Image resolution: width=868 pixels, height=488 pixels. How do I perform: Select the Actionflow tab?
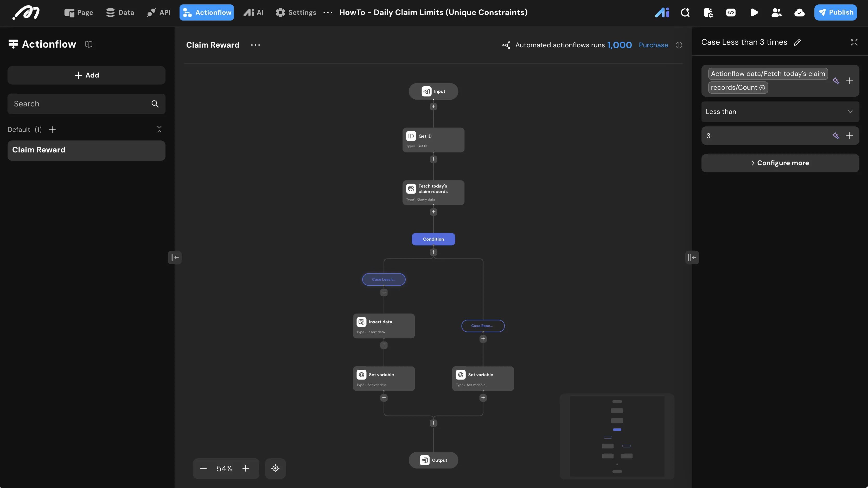(207, 12)
